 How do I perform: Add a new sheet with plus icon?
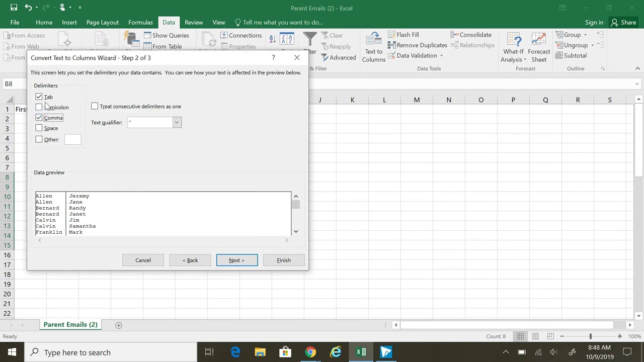[119, 325]
